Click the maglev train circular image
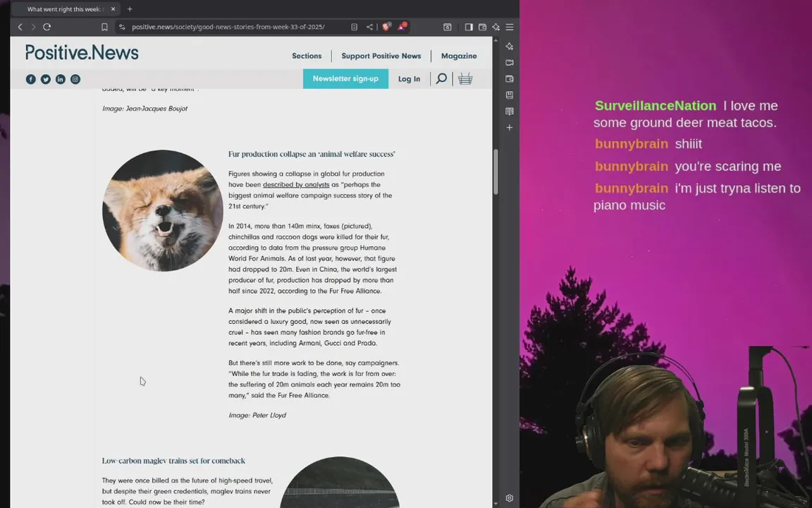The width and height of the screenshot is (812, 508). pos(340,482)
